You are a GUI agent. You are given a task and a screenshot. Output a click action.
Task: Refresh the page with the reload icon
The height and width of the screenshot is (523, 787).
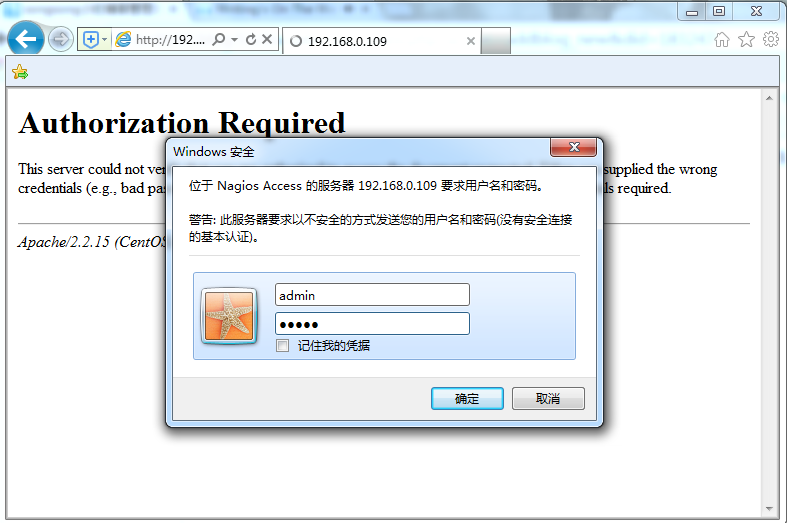251,39
